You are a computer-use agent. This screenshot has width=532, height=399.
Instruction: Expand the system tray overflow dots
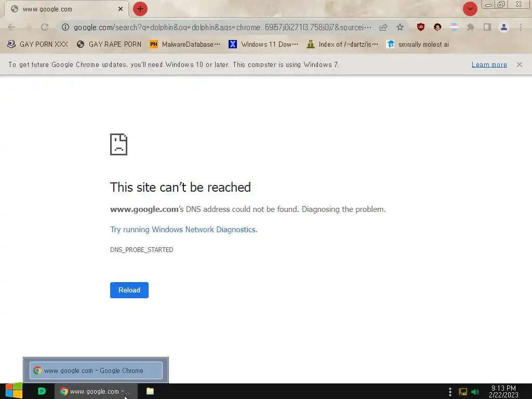[x=450, y=392]
